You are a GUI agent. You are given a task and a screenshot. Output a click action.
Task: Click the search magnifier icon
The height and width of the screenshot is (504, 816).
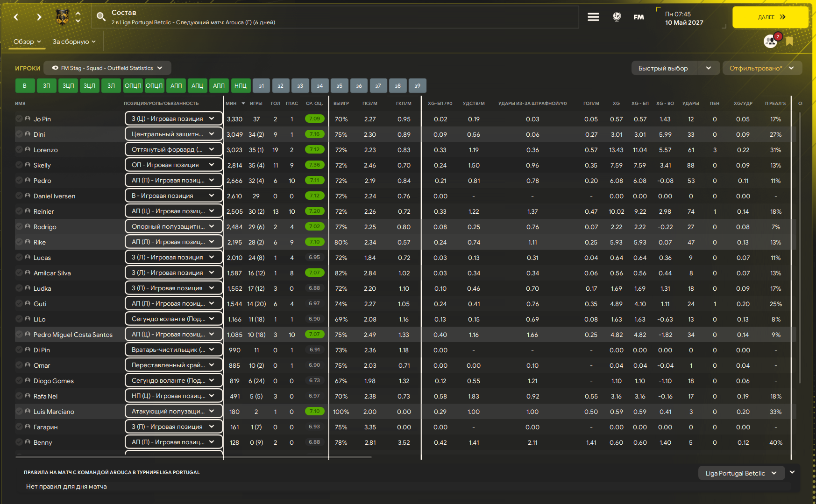pos(100,17)
